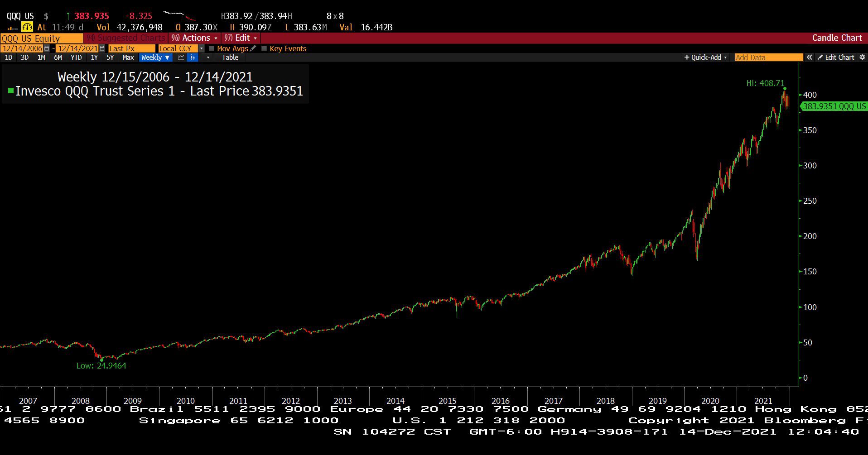Click the Candle Chart title text
Screen dimensions: 868x455
(837, 38)
